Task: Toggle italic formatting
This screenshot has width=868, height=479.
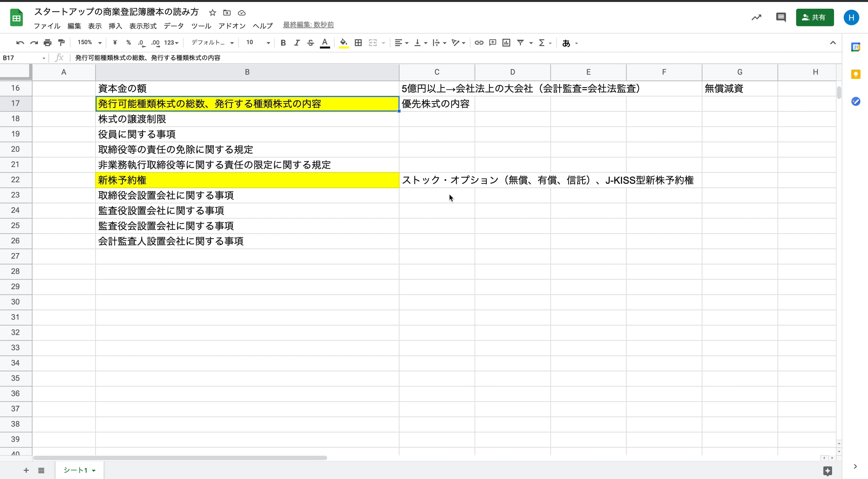Action: tap(297, 43)
